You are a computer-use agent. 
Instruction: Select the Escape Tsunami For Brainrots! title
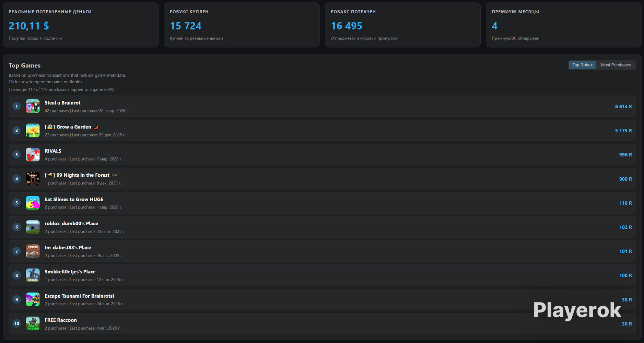[79, 296]
